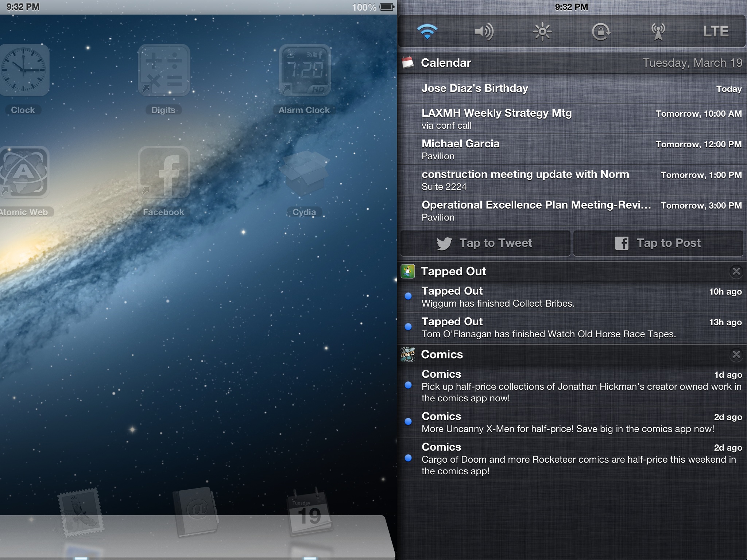Screen dimensions: 747x560
Task: Tap the Tuesday, March 19 date
Action: click(692, 63)
